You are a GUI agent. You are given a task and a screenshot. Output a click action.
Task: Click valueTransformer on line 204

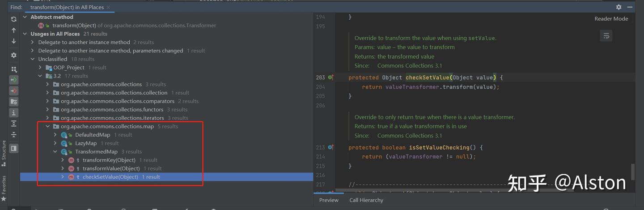tap(412, 87)
